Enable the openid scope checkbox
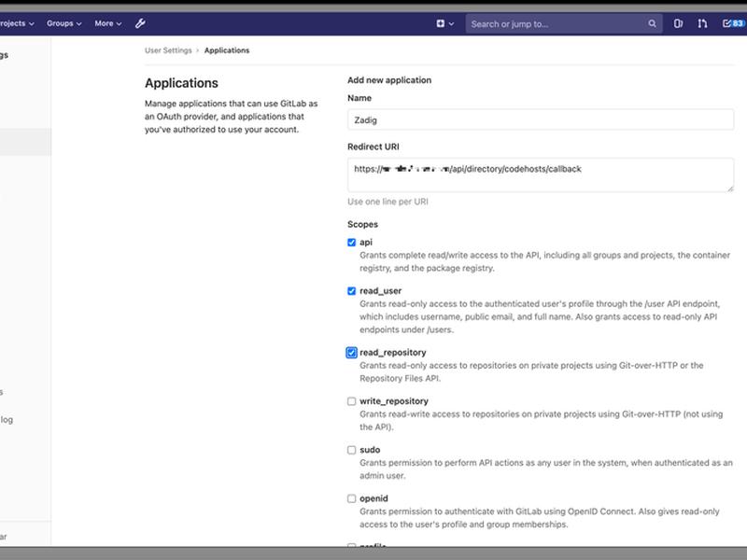The height and width of the screenshot is (560, 747). [352, 498]
